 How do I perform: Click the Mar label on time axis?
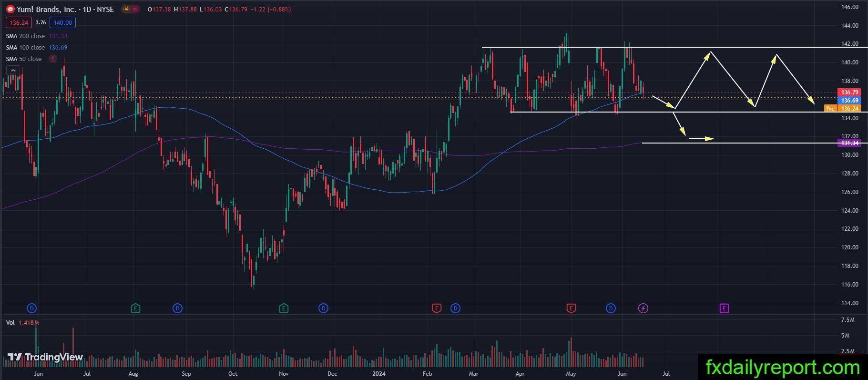pyautogui.click(x=473, y=374)
